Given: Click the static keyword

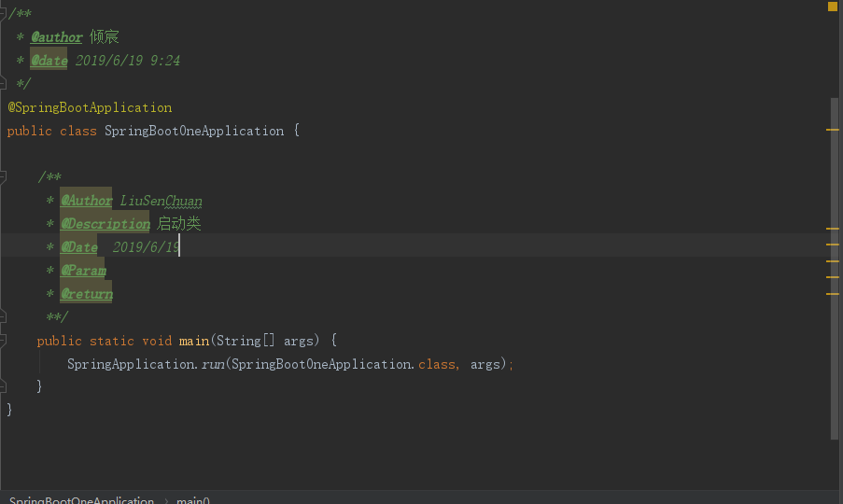Looking at the screenshot, I should [x=112, y=341].
